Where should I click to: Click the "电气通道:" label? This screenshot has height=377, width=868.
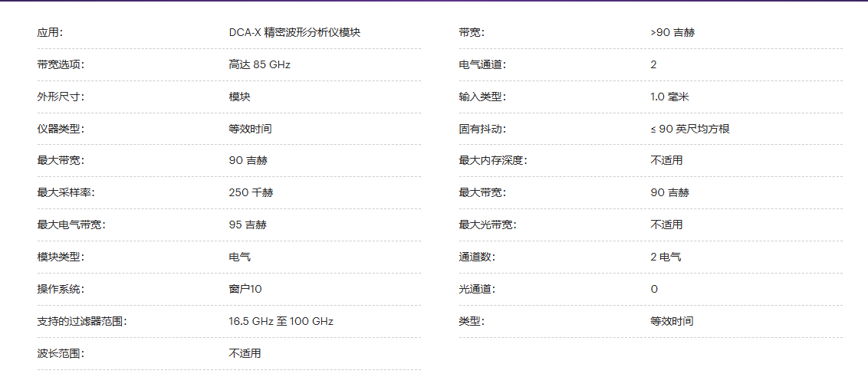[482, 65]
